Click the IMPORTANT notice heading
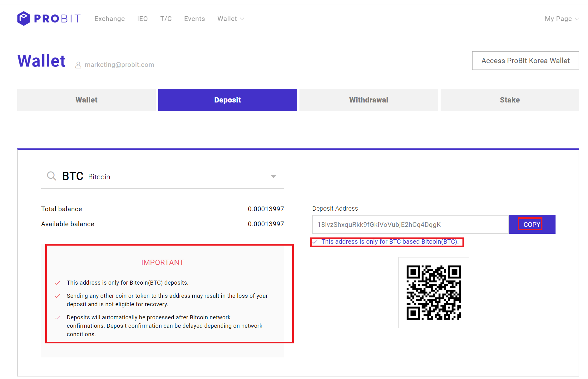Image resolution: width=588 pixels, height=379 pixels. pos(162,262)
